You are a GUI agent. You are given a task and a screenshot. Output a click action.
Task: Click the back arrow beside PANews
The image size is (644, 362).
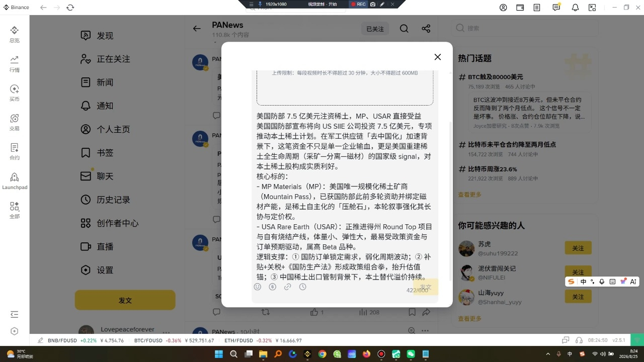pyautogui.click(x=197, y=29)
